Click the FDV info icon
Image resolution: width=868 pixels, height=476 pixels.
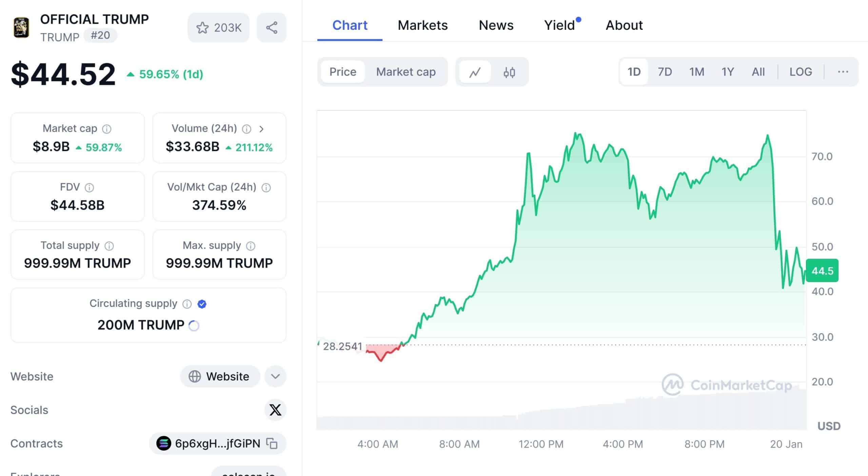[90, 187]
